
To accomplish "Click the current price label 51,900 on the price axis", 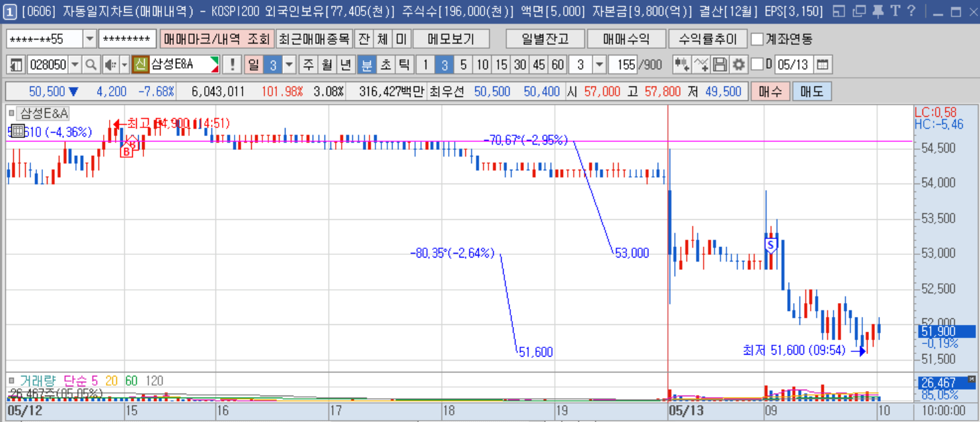I will pos(946,332).
